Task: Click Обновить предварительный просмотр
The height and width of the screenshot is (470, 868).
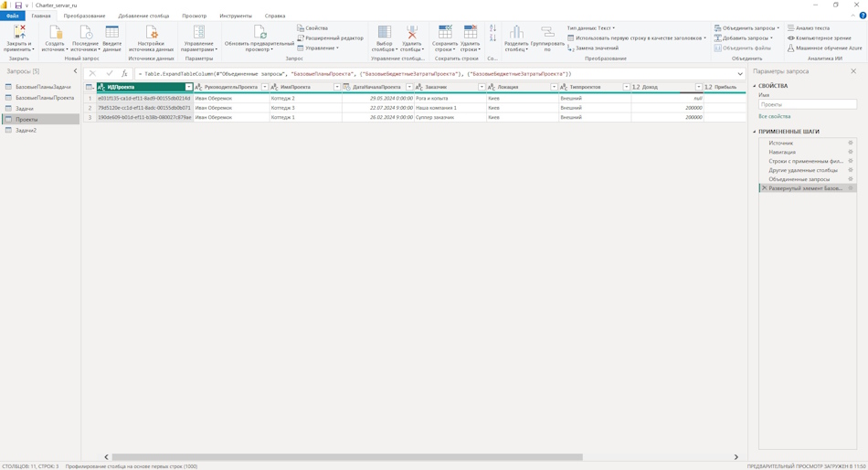Action: tap(259, 38)
